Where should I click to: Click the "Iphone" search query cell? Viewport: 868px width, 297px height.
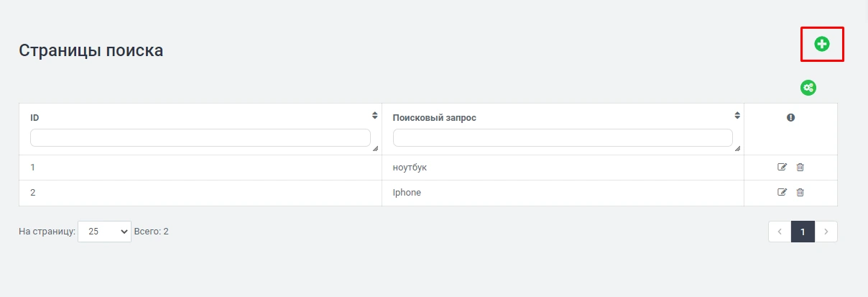point(407,193)
